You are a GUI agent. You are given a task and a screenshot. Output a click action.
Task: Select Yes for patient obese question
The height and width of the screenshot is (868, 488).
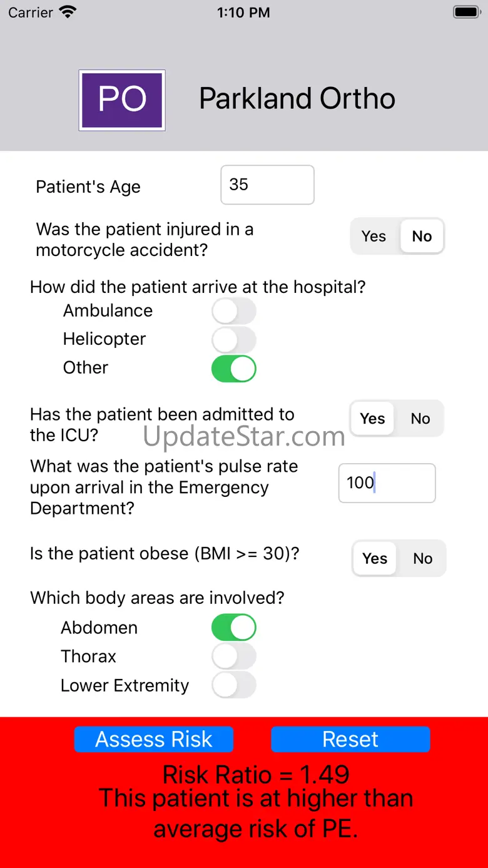[x=375, y=558]
